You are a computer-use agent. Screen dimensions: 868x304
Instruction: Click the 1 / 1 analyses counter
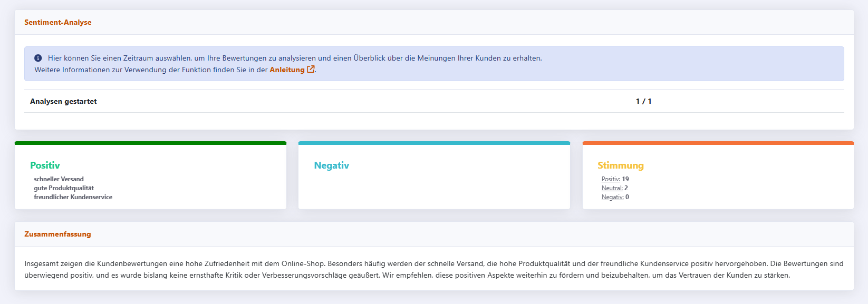tap(643, 101)
